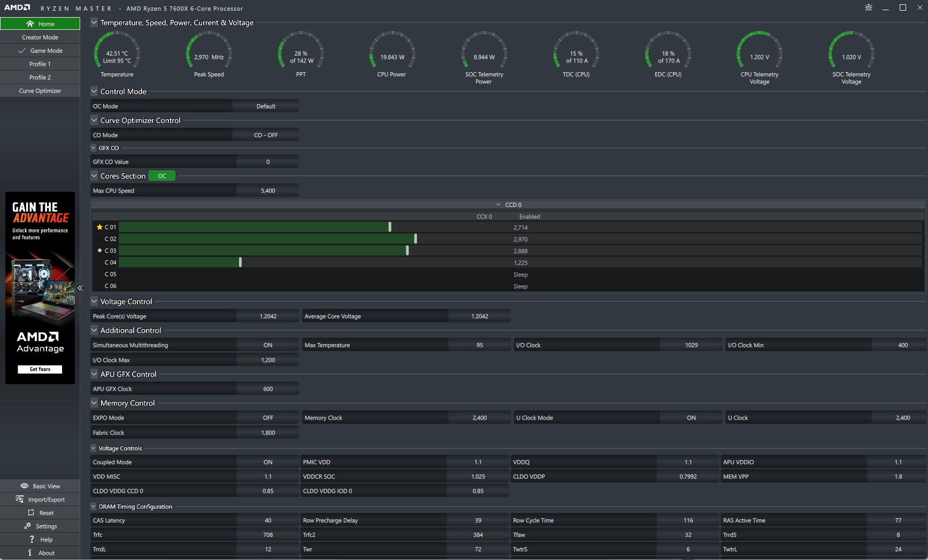Click the C 04 core speed slider handle
Image resolution: width=928 pixels, height=560 pixels.
point(240,262)
